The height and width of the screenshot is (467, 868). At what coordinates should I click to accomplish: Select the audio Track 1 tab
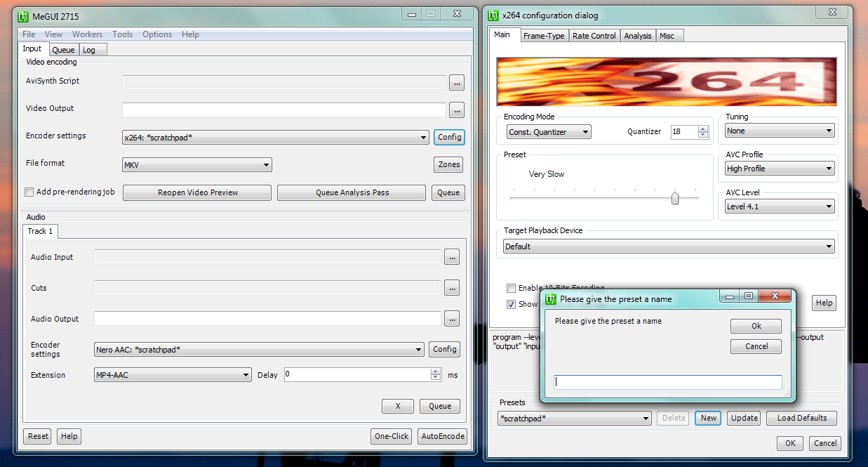point(41,231)
